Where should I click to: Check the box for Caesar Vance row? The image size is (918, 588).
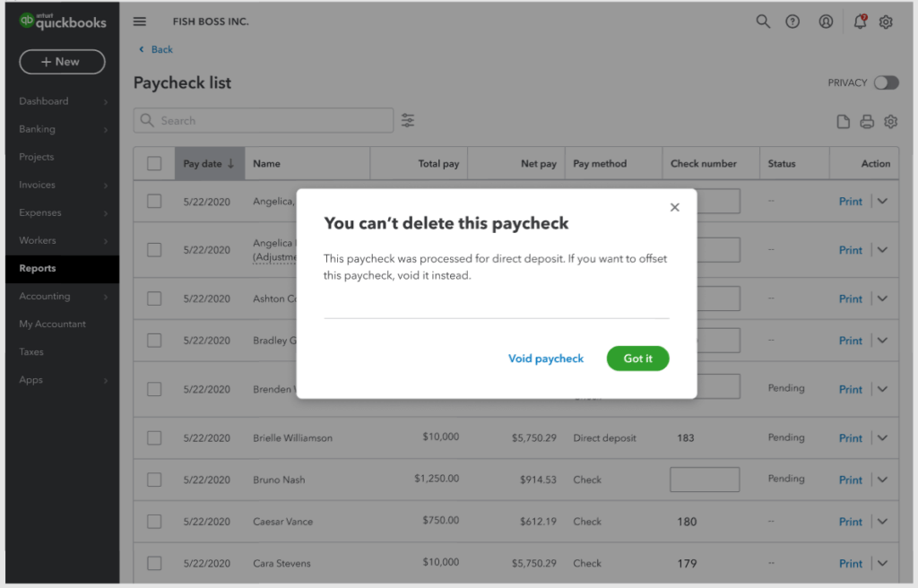pyautogui.click(x=154, y=522)
